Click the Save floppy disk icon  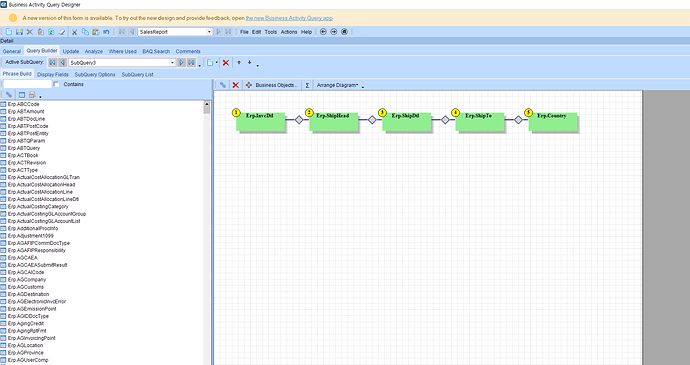19,32
